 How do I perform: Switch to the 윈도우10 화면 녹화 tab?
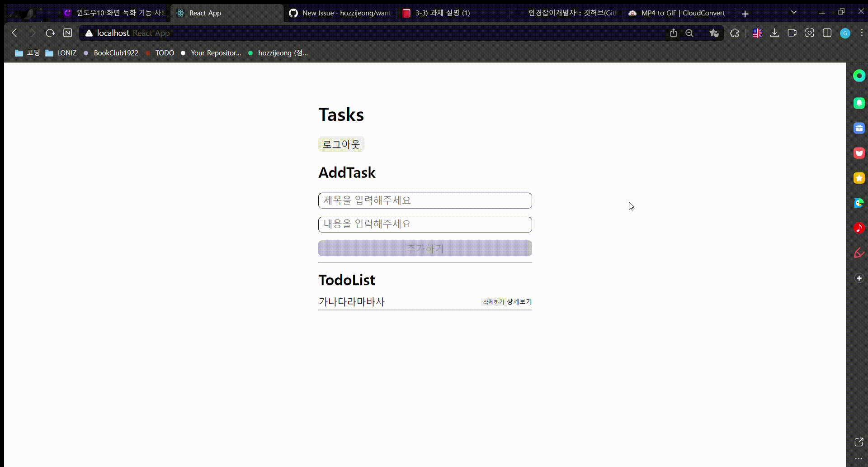115,13
